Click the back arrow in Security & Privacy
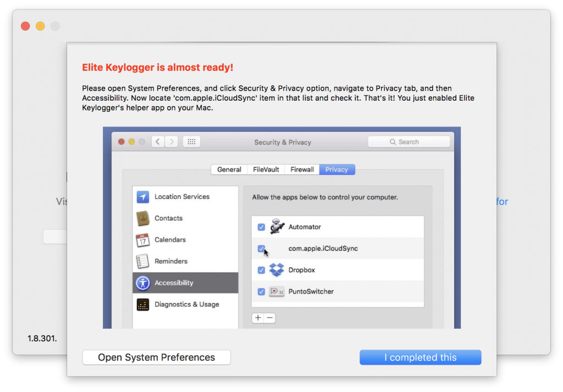 [x=158, y=141]
